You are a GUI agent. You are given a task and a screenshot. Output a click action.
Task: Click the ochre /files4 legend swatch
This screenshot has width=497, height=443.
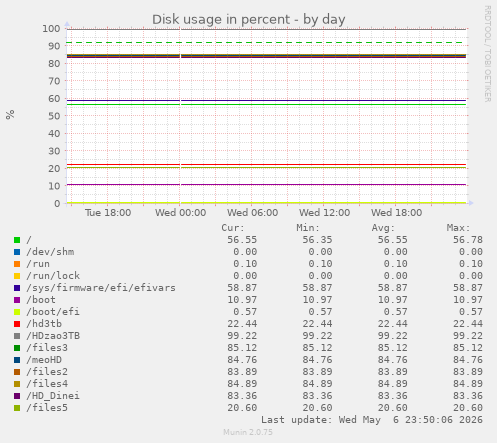17,384
